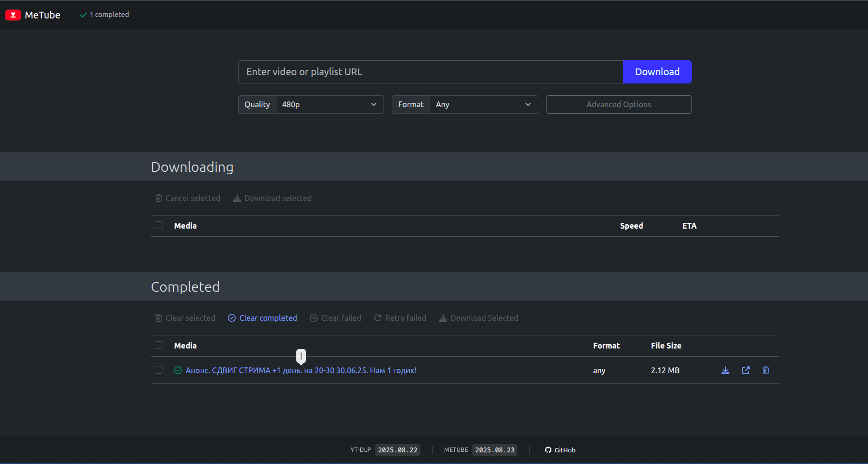
Task: Click the File Size column header
Action: 666,346
